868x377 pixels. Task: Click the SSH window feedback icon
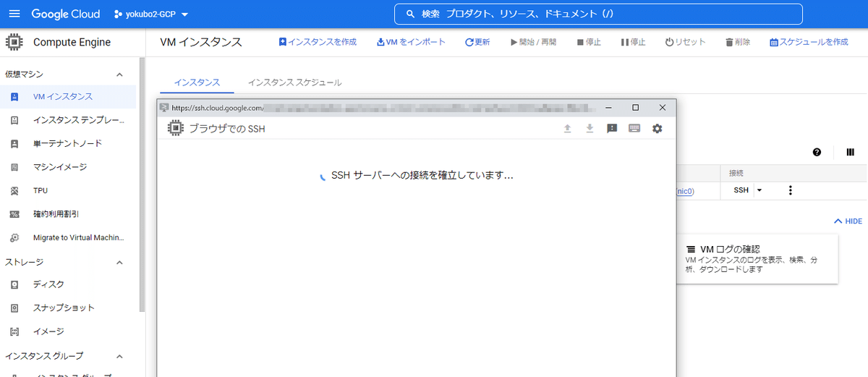coord(612,129)
